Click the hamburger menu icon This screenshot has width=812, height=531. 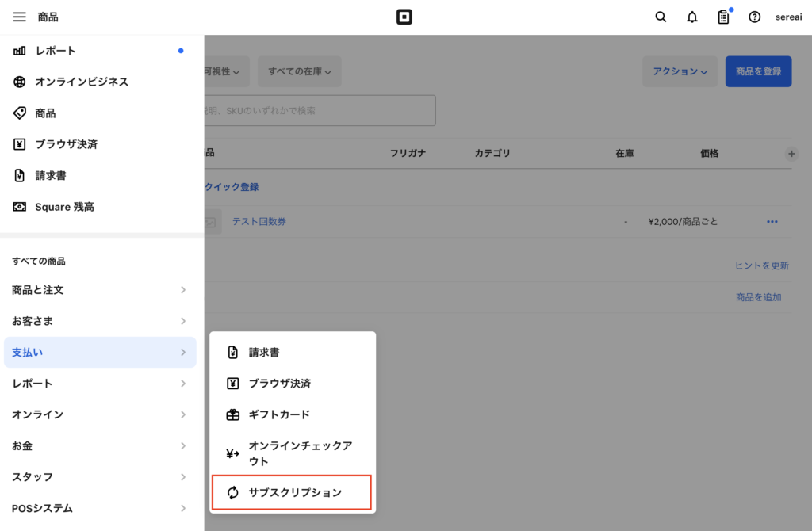click(x=19, y=17)
